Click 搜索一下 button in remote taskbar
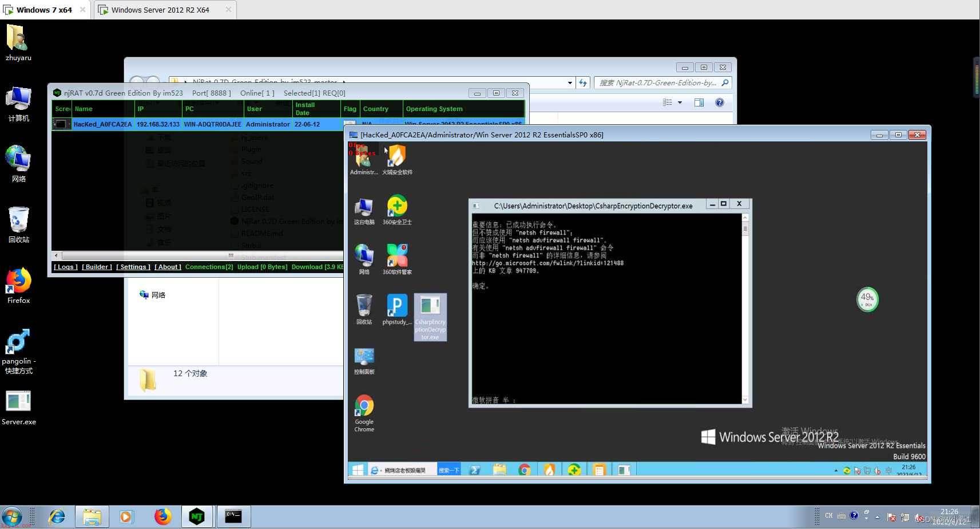The image size is (980, 529). tap(449, 470)
